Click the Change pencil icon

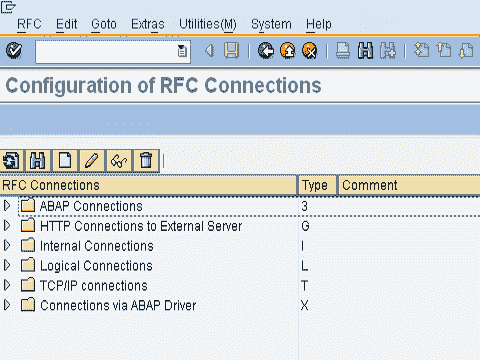[x=92, y=161]
